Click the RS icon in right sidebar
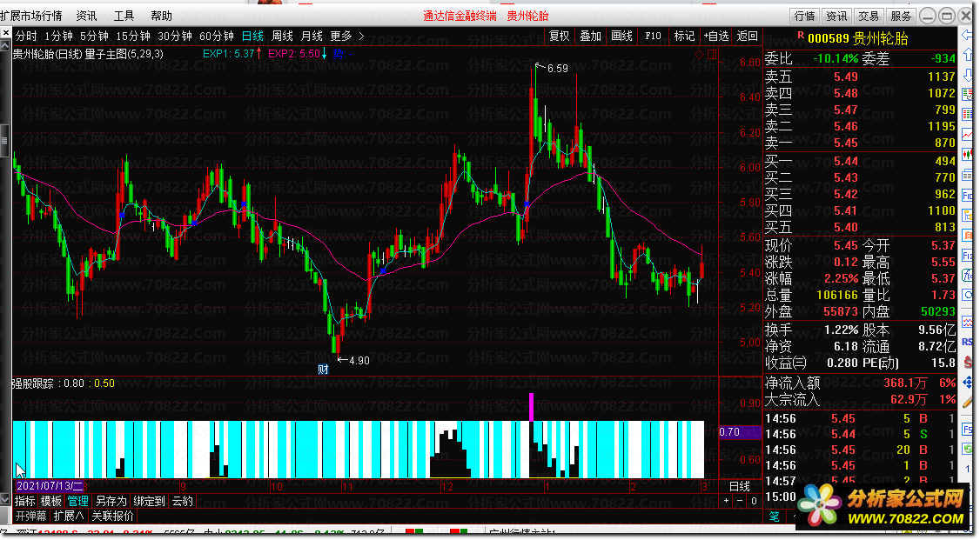Viewport: 980px width, 540px height. point(968,342)
